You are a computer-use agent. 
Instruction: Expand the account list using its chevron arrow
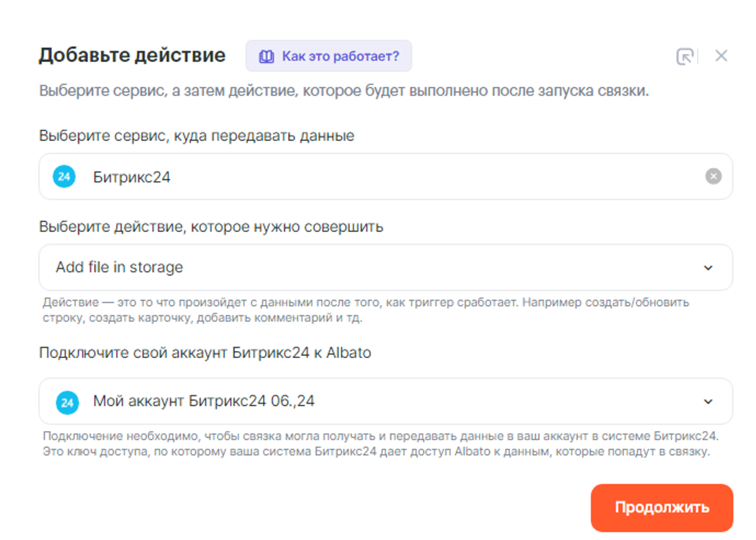coord(708,402)
